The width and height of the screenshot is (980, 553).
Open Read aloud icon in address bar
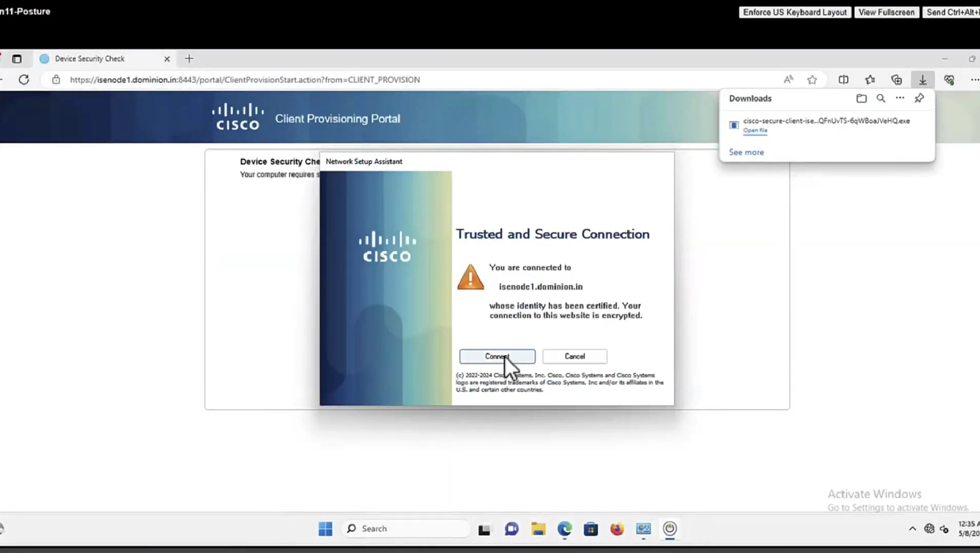788,80
